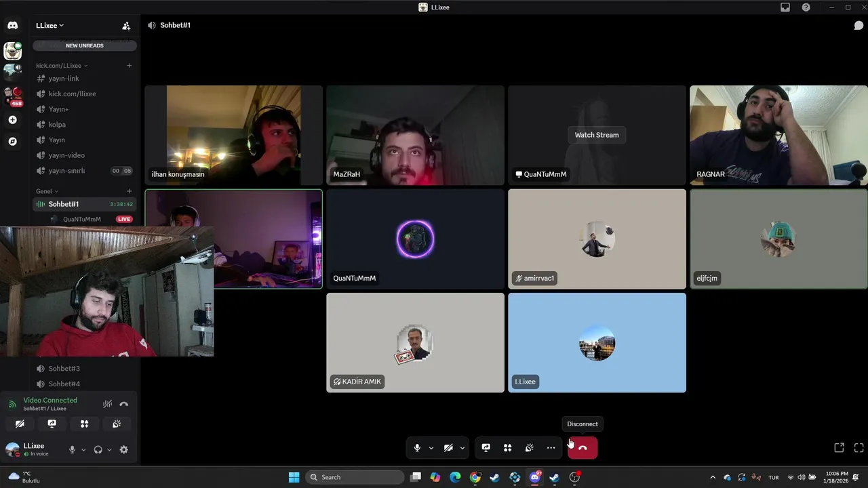The width and height of the screenshot is (868, 488).
Task: Click screen share icon in sidebar voice panel
Action: [52, 424]
